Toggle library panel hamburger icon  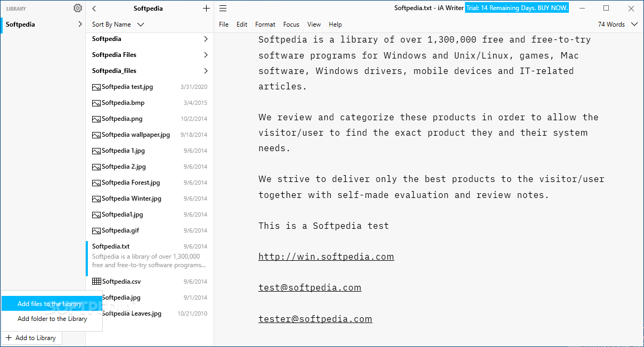coord(223,8)
